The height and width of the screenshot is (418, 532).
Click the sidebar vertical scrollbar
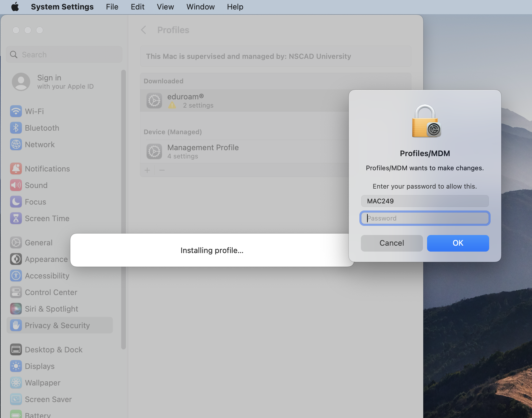click(124, 209)
